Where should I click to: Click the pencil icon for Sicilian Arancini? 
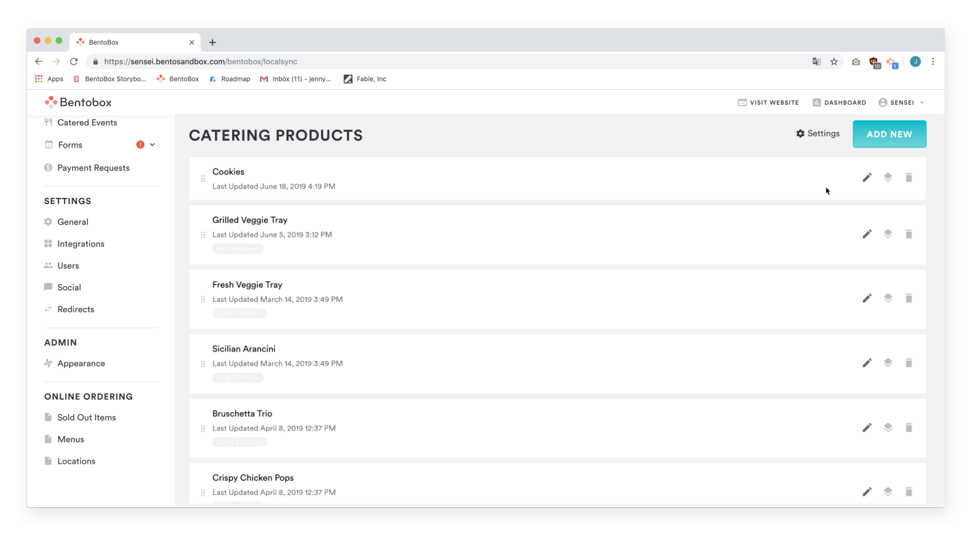pyautogui.click(x=867, y=363)
